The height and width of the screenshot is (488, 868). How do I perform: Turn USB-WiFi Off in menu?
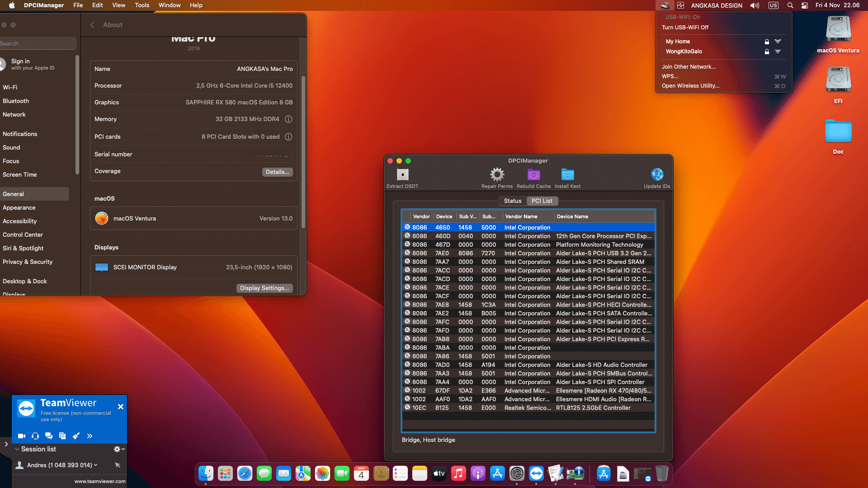tap(685, 28)
